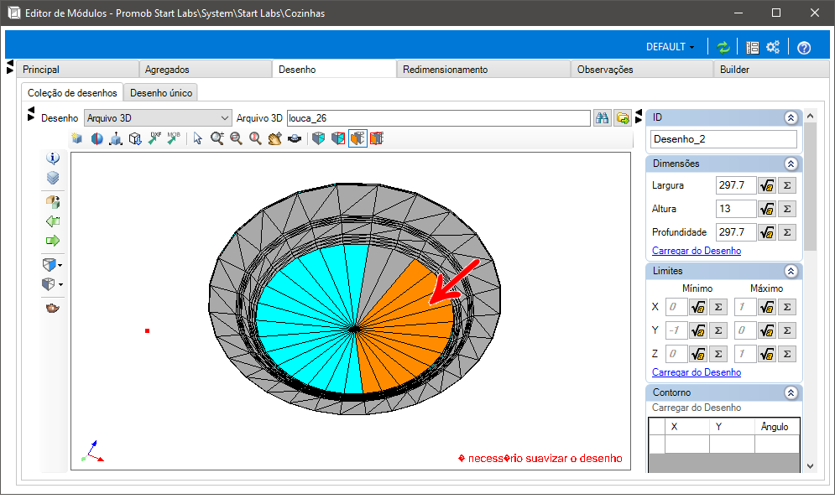Open the DEFAULT dropdown menu
Image resolution: width=835 pixels, height=504 pixels.
670,47
